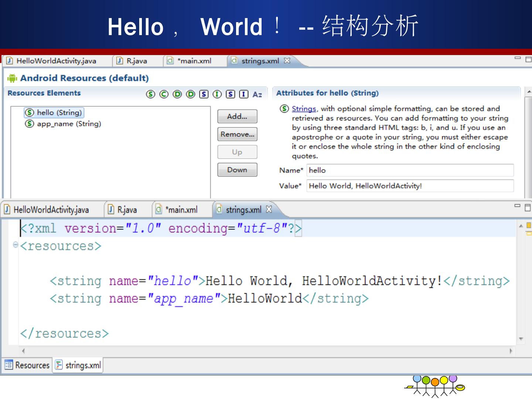
Task: Toggle the round green S String filter icon
Action: pos(150,94)
